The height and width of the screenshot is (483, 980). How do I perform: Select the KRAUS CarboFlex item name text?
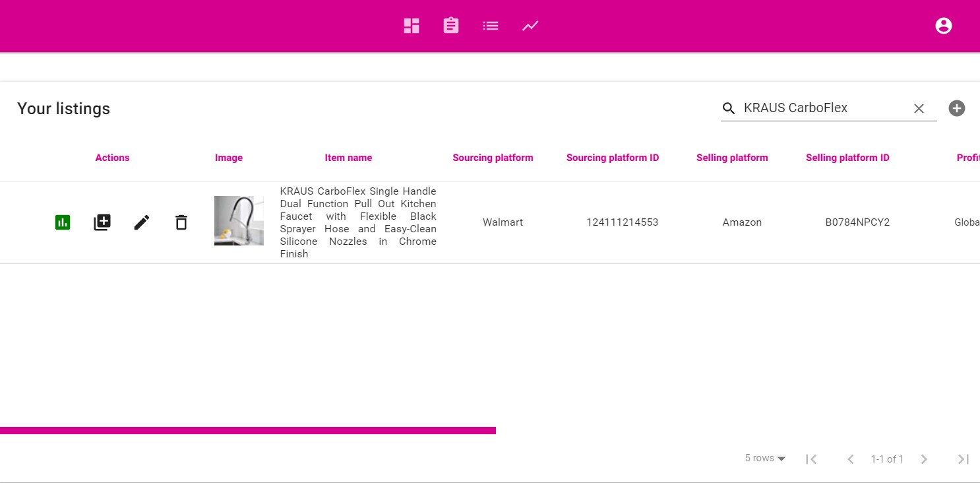pyautogui.click(x=358, y=222)
